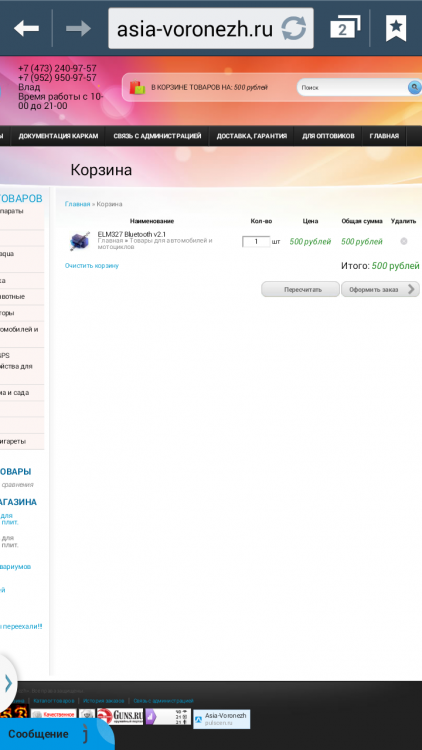Screen dimensions: 422x750
Task: Open the sidebar link ending 'вариумов'
Action: [x=16, y=567]
